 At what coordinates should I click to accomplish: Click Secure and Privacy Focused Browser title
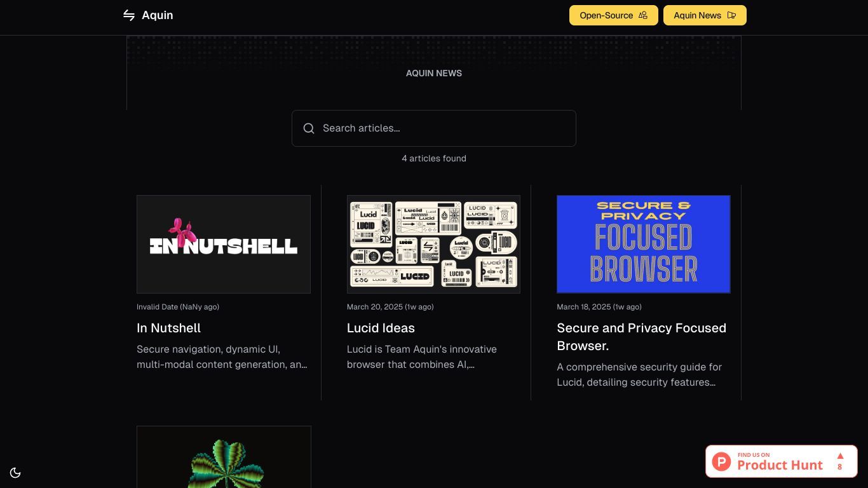click(642, 337)
